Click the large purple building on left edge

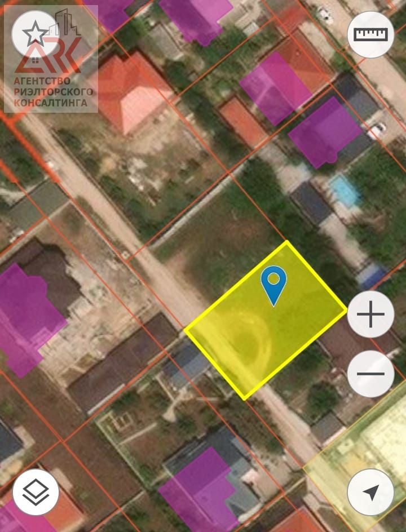coord(28,318)
